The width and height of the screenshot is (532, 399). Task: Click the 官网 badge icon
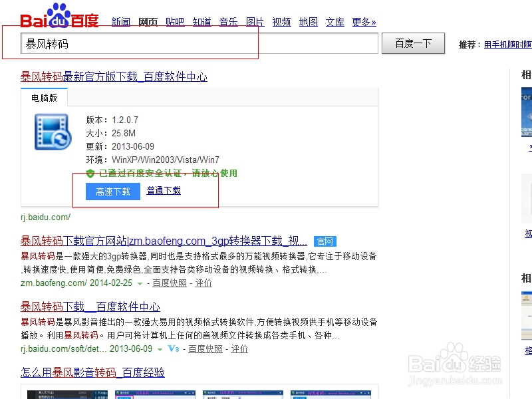[325, 241]
